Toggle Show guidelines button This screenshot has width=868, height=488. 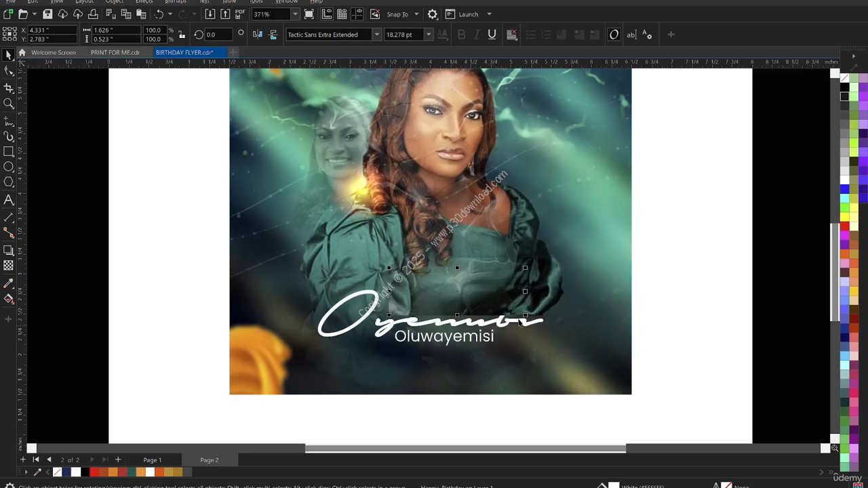pyautogui.click(x=357, y=14)
